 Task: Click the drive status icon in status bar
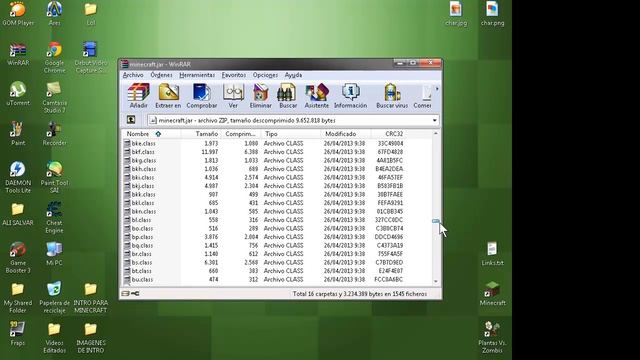tap(126, 293)
